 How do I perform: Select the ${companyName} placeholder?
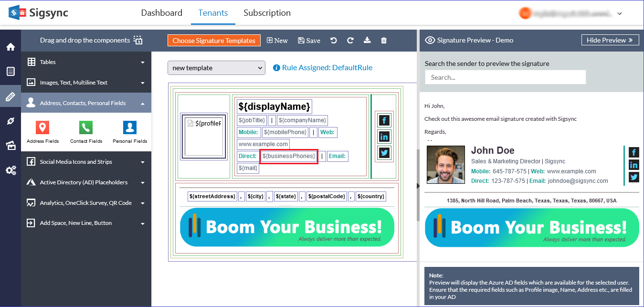click(x=302, y=120)
